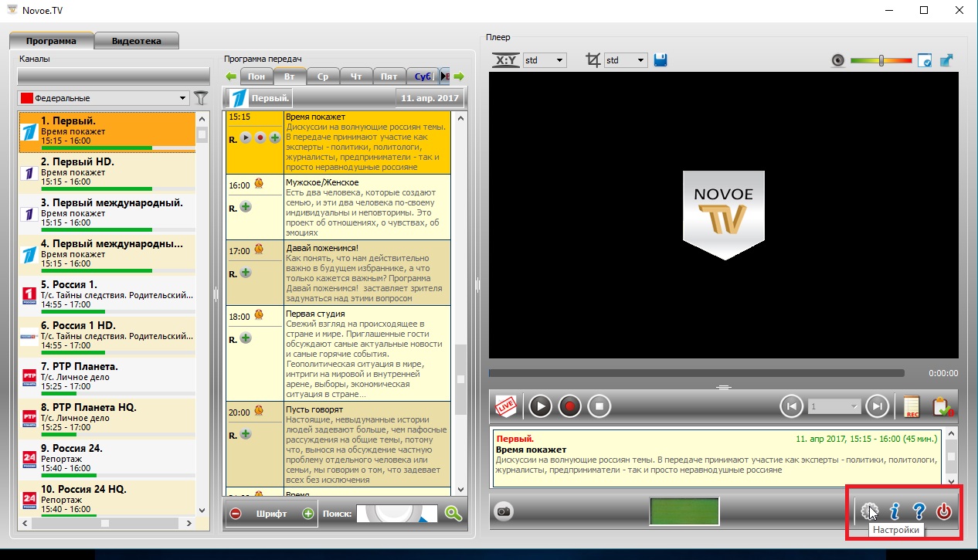
Task: Set the 17:00 Давай поженимся alarm reminder
Action: (259, 249)
